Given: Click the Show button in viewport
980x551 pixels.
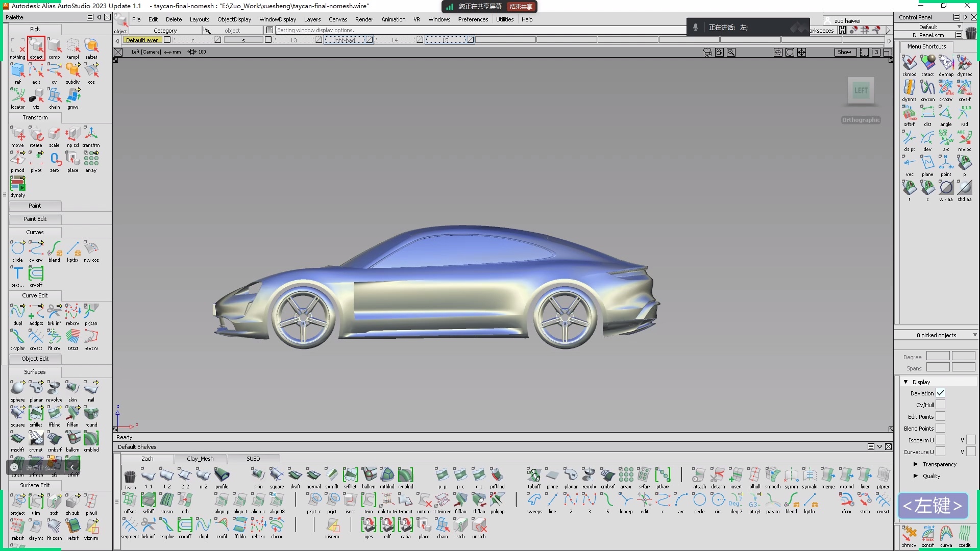Looking at the screenshot, I should (844, 52).
